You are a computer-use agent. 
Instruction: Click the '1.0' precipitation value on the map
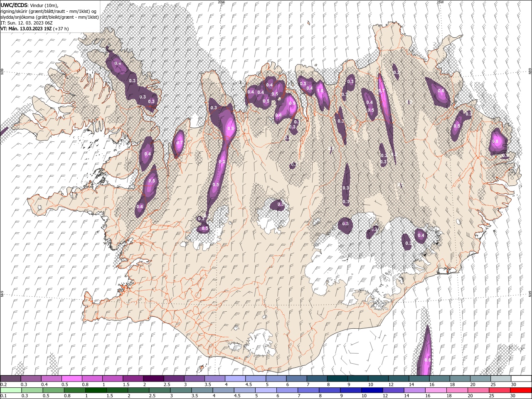(x=320, y=91)
